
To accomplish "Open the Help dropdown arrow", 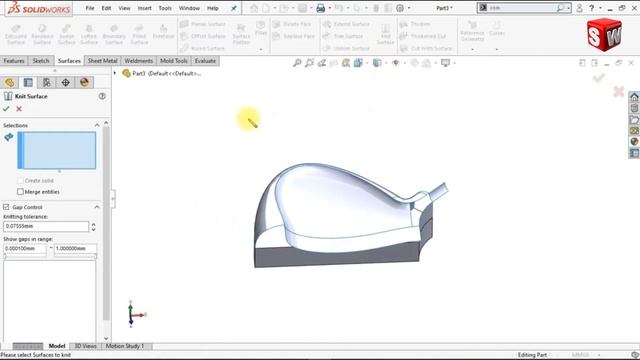I will coord(600,8).
